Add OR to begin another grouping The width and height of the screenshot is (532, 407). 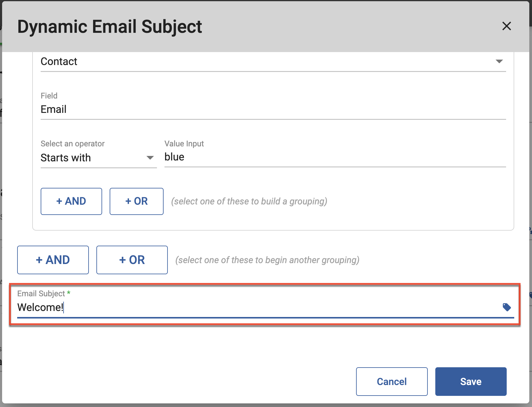132,260
